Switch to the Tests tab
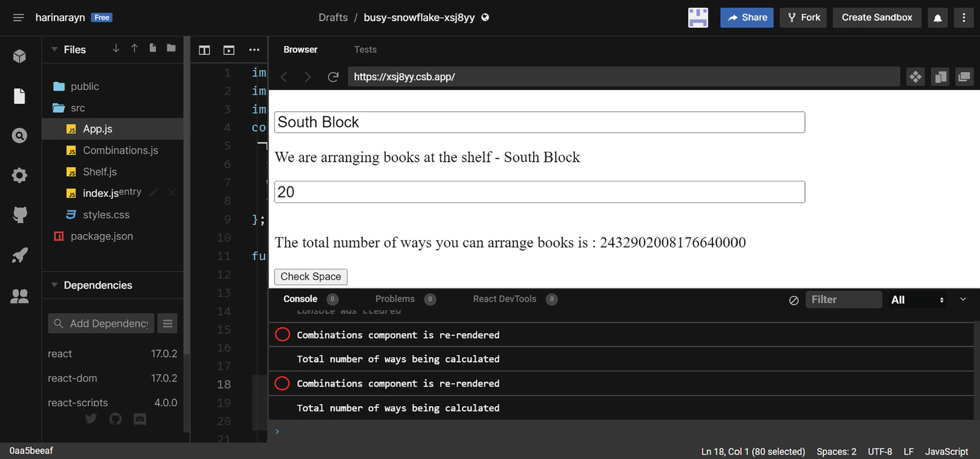 click(x=365, y=49)
